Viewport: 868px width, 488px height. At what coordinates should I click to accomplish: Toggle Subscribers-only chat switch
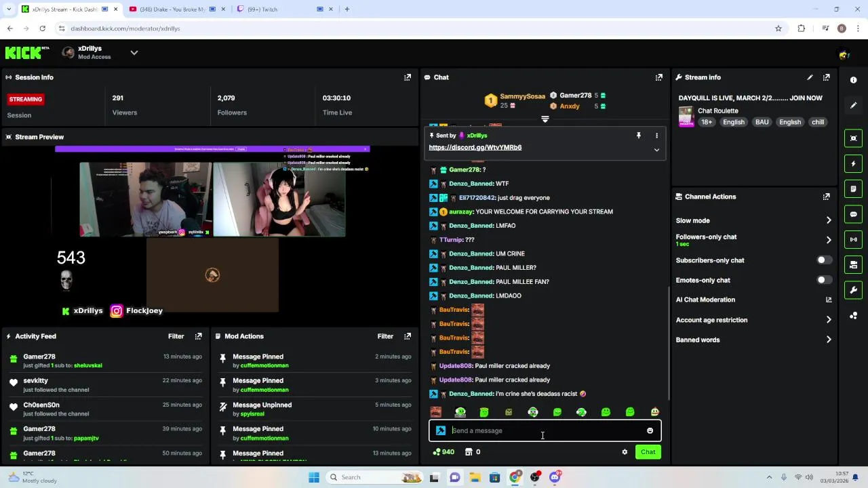pyautogui.click(x=824, y=260)
